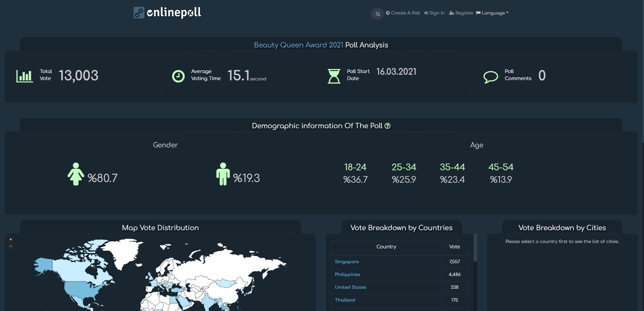Go to the Register page

461,13
